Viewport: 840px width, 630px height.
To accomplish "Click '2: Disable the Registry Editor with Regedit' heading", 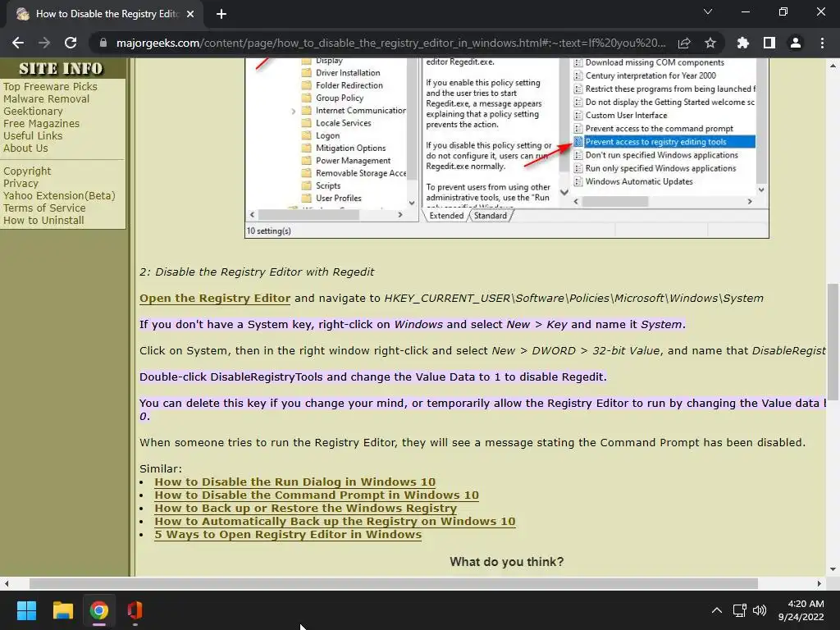I will pos(257,272).
